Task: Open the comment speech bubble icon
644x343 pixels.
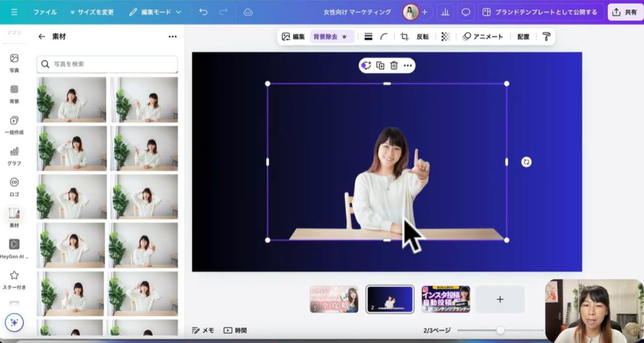Action: 466,12
